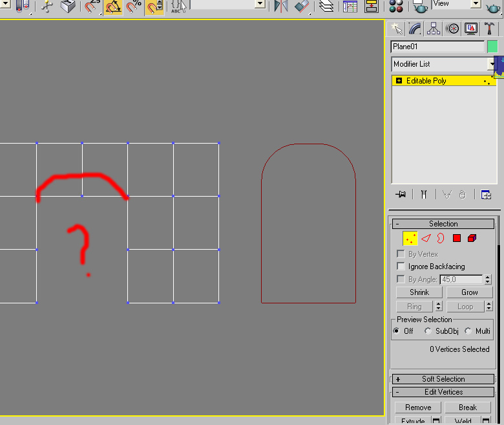
Task: Toggle the By Vertex checkbox
Action: pos(401,254)
